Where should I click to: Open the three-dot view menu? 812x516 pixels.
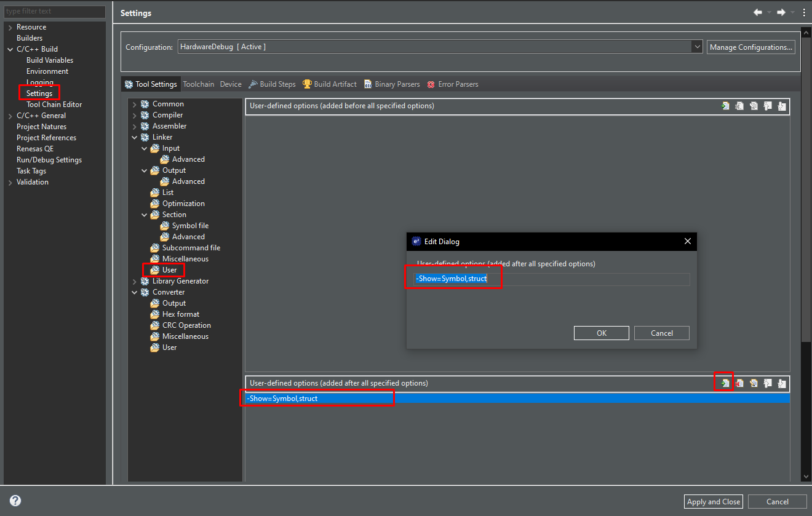click(x=803, y=13)
